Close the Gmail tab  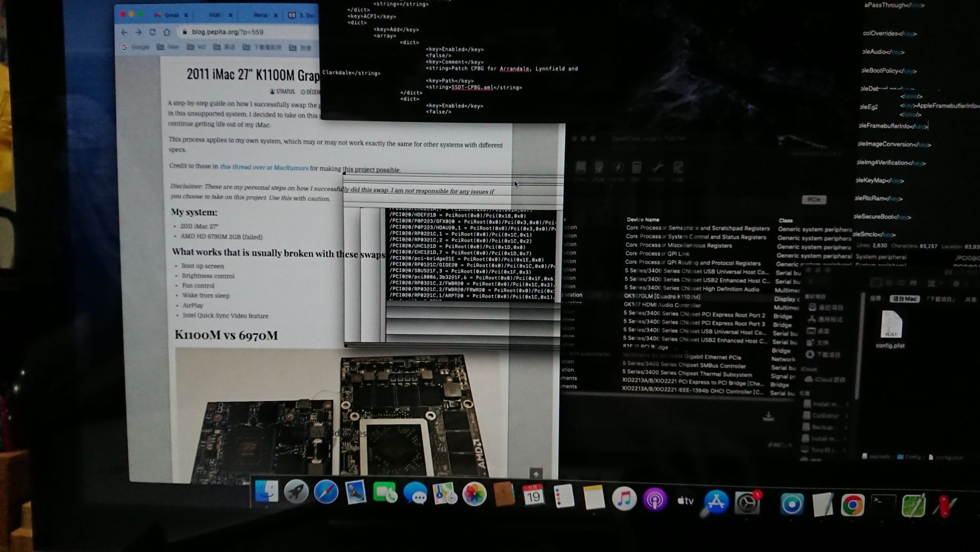186,15
